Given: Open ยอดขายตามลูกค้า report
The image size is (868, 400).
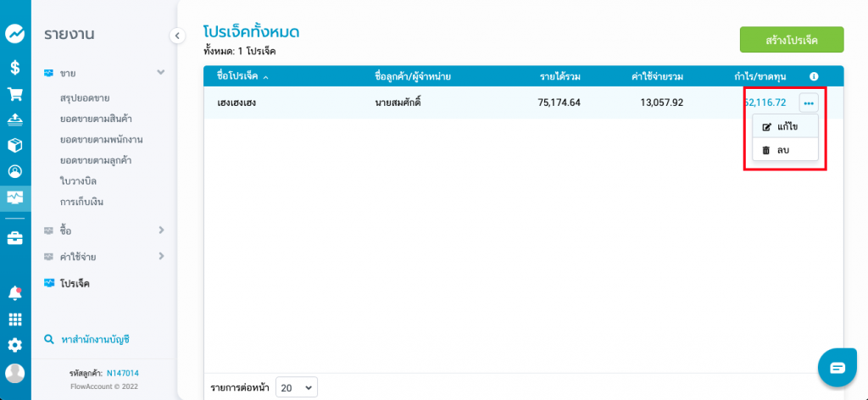Looking at the screenshot, I should [96, 160].
